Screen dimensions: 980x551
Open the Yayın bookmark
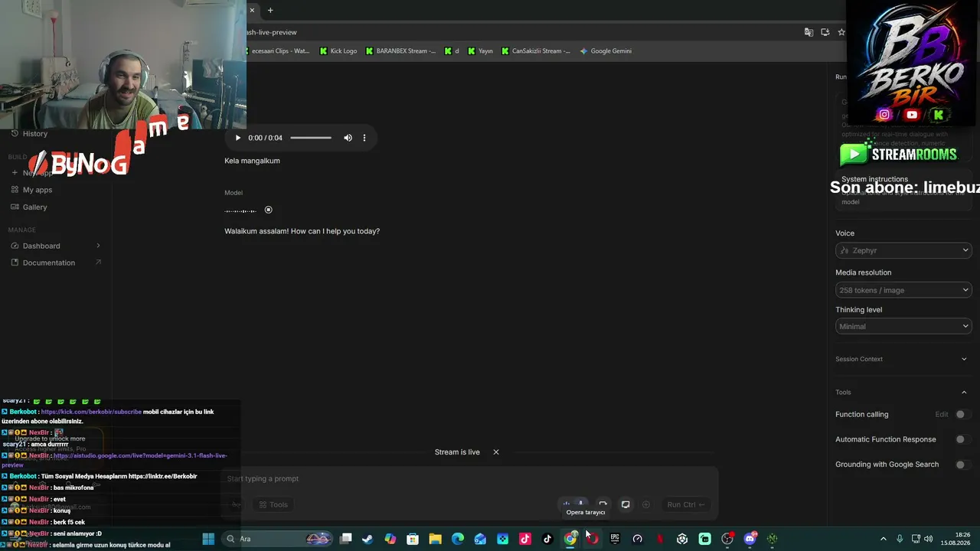479,51
